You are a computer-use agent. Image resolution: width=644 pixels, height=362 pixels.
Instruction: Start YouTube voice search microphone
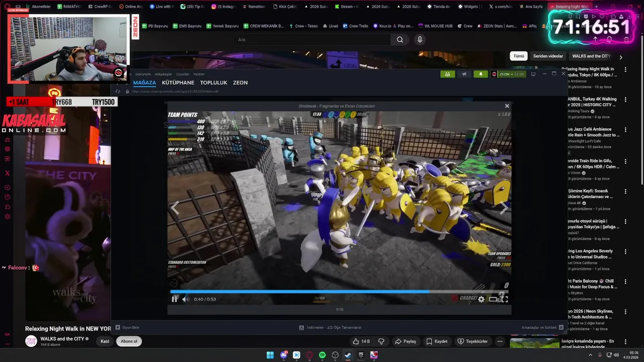pos(420,40)
